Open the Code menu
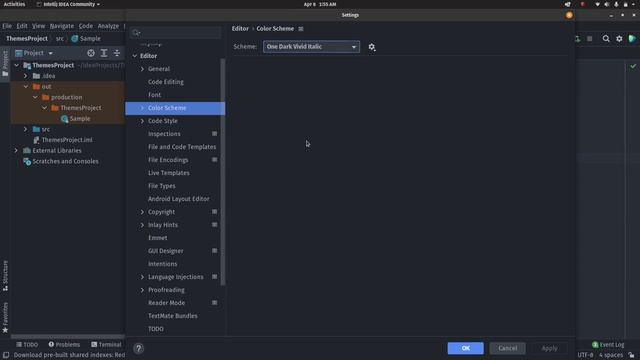The height and width of the screenshot is (360, 640). click(86, 26)
